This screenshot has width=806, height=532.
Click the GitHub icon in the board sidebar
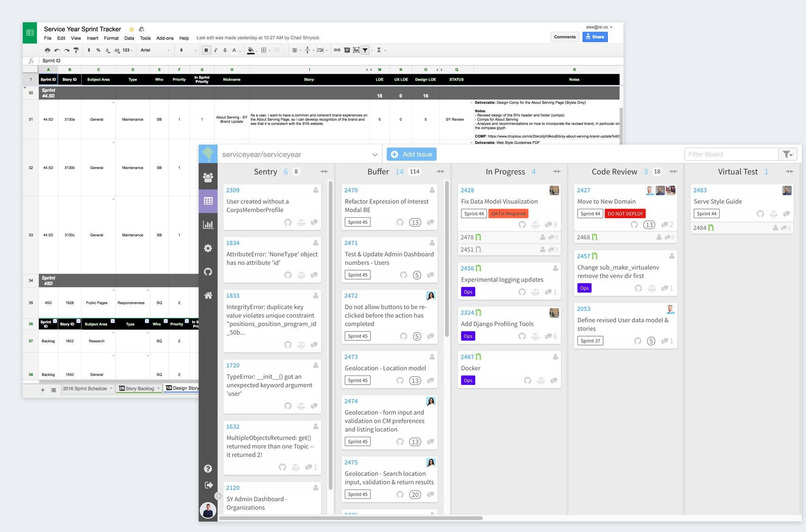pos(208,272)
